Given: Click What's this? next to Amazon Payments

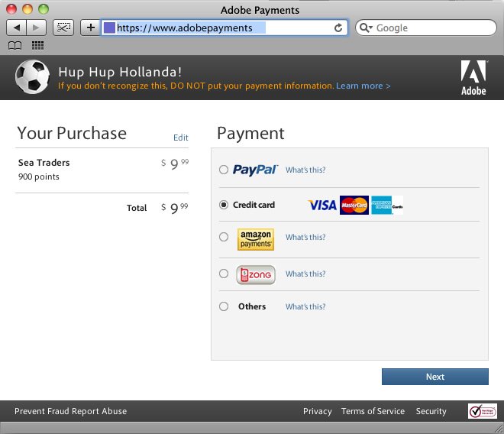Looking at the screenshot, I should 305,237.
